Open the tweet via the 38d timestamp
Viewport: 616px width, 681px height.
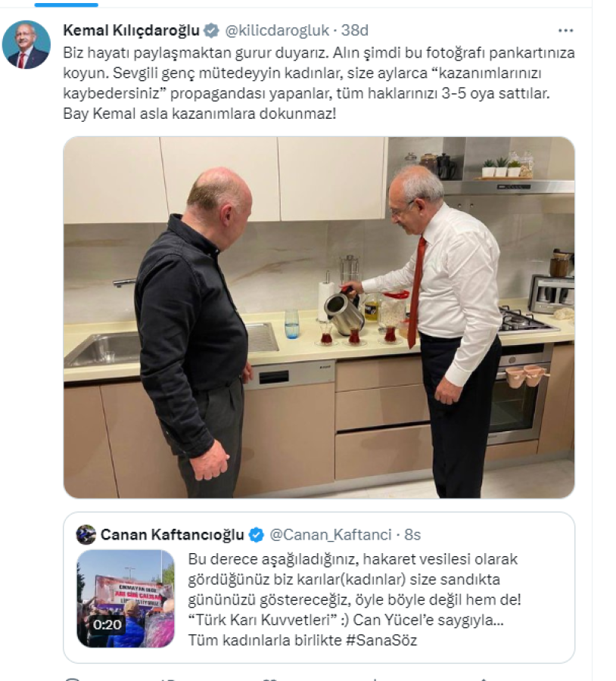point(354,30)
